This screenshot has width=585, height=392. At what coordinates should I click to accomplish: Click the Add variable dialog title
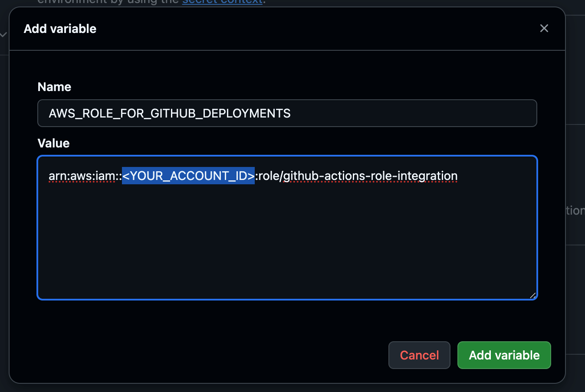(x=60, y=29)
